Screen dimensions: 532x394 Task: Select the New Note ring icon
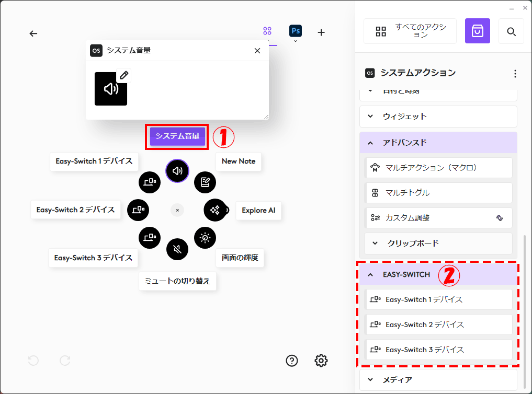tap(205, 182)
